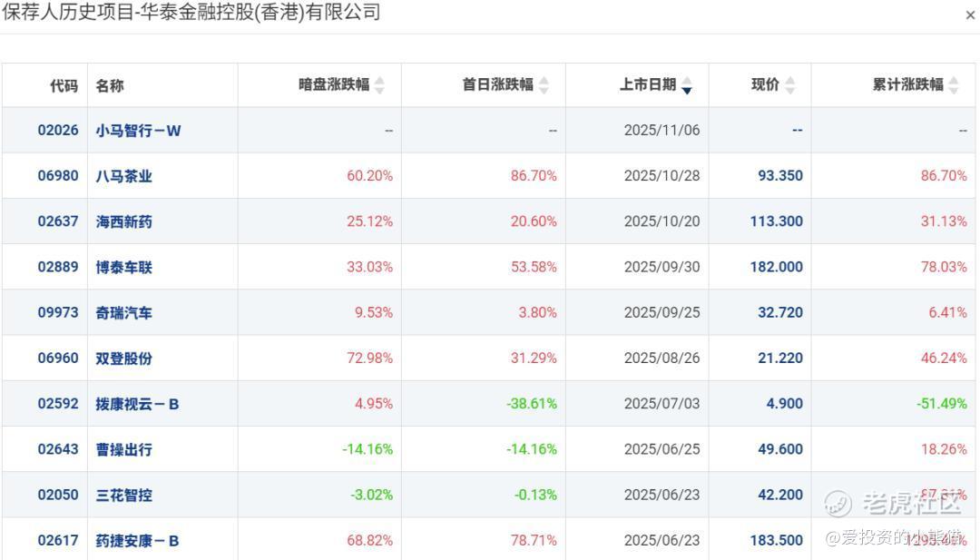Click current price 183.500
980x560 pixels.
[776, 541]
